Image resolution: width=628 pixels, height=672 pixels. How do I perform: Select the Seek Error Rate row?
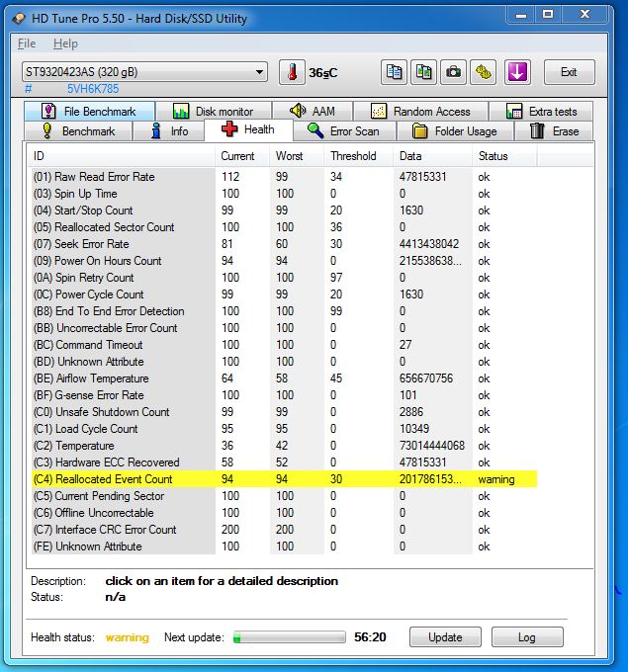(283, 244)
